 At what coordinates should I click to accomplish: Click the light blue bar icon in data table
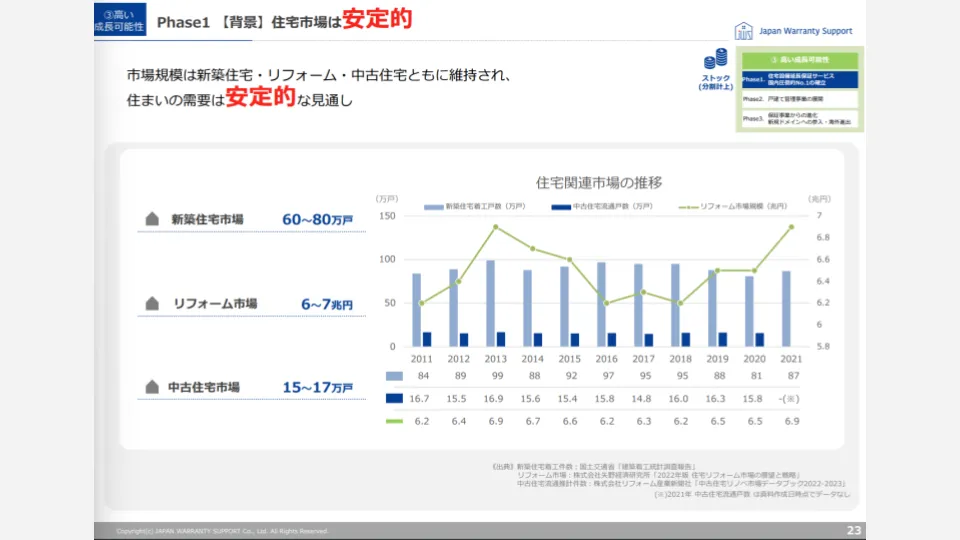(x=395, y=376)
